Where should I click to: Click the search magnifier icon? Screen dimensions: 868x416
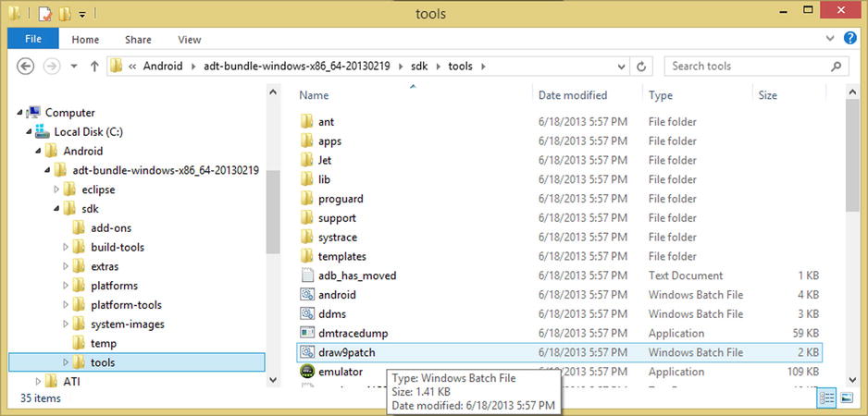pyautogui.click(x=836, y=67)
